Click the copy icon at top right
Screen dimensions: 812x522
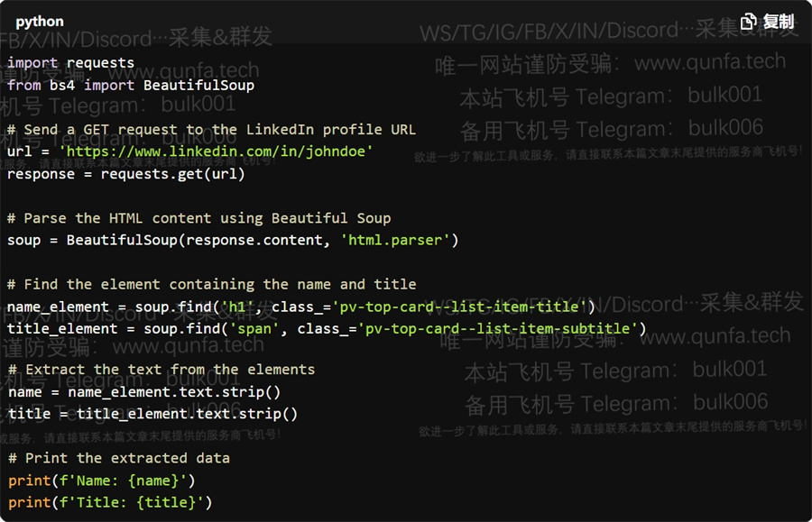coord(748,22)
